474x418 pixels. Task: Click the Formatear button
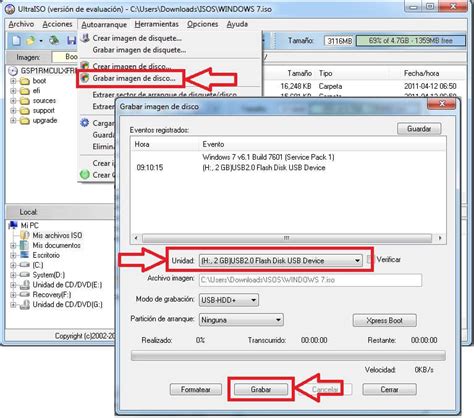[196, 390]
